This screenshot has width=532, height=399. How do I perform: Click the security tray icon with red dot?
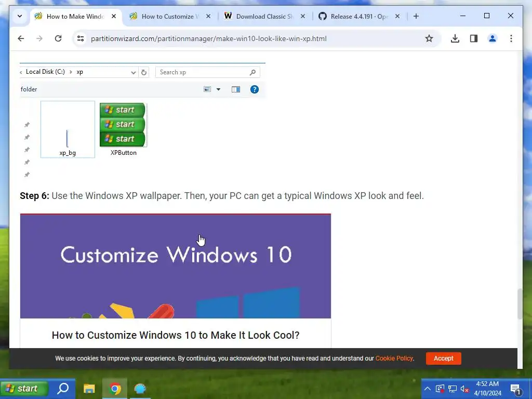pyautogui.click(x=440, y=389)
